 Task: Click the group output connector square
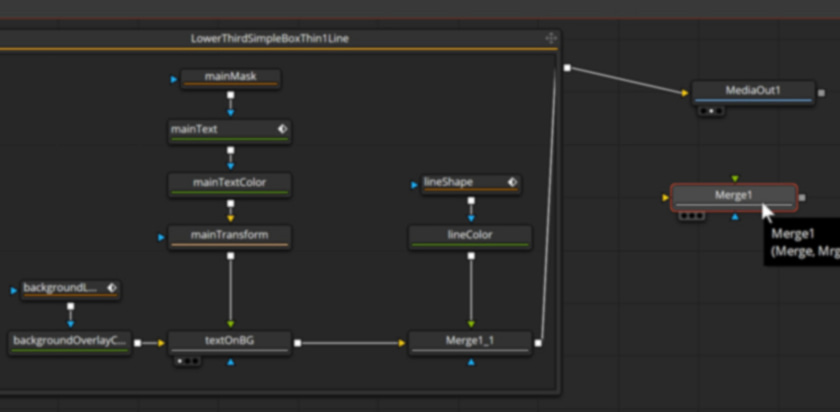567,68
